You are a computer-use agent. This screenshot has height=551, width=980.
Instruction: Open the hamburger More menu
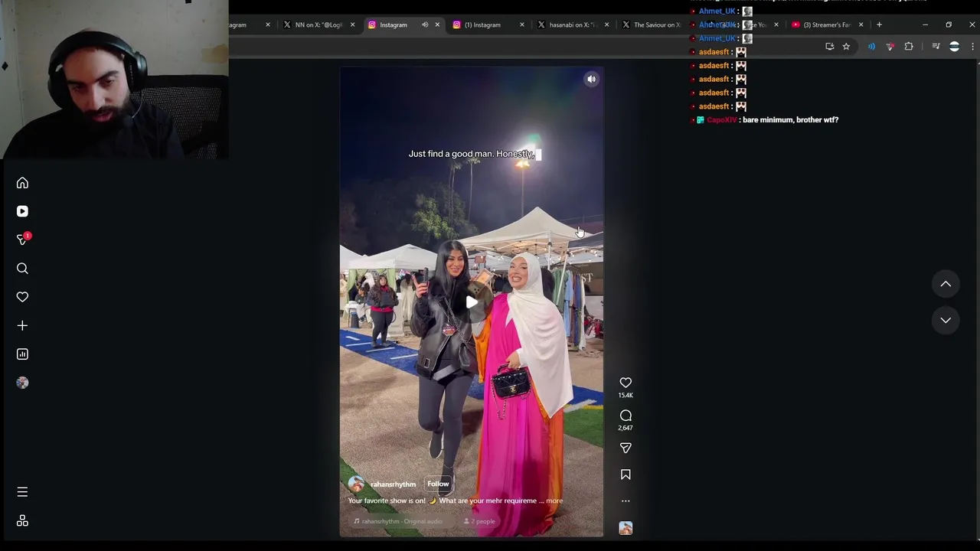pyautogui.click(x=22, y=492)
